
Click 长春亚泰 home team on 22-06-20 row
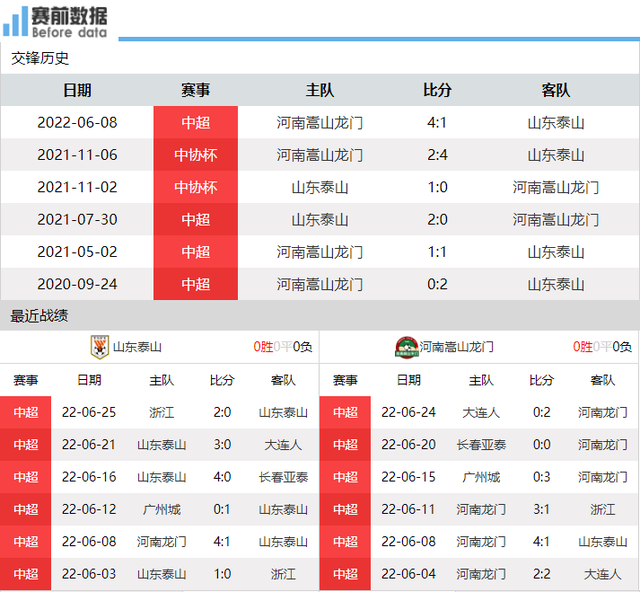481,445
